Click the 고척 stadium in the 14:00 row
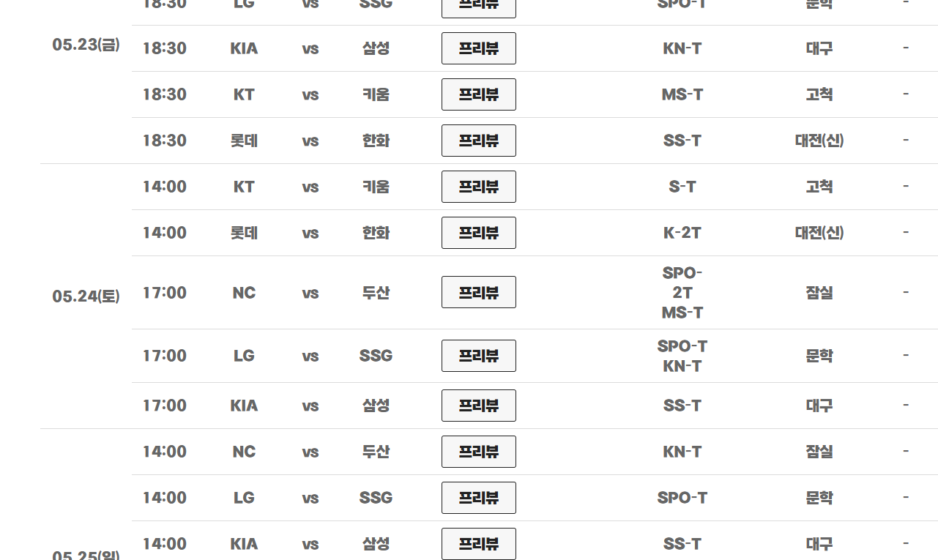The width and height of the screenshot is (938, 560). (819, 187)
